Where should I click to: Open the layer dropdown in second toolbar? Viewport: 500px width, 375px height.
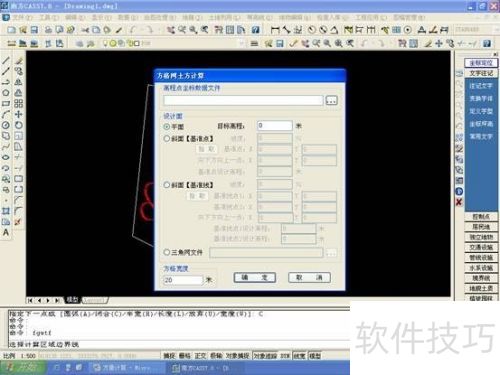pos(241,43)
